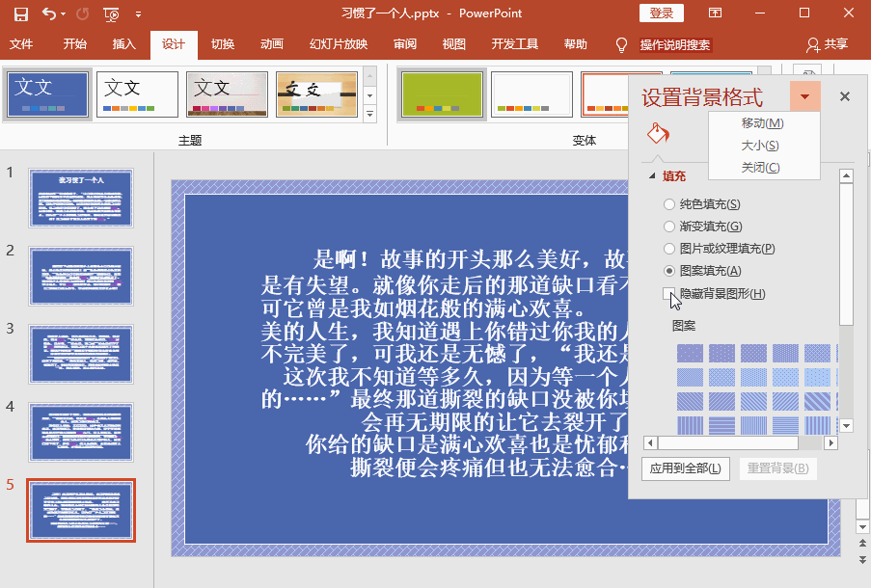Click the Save icon in quick access toolbar

pos(20,13)
